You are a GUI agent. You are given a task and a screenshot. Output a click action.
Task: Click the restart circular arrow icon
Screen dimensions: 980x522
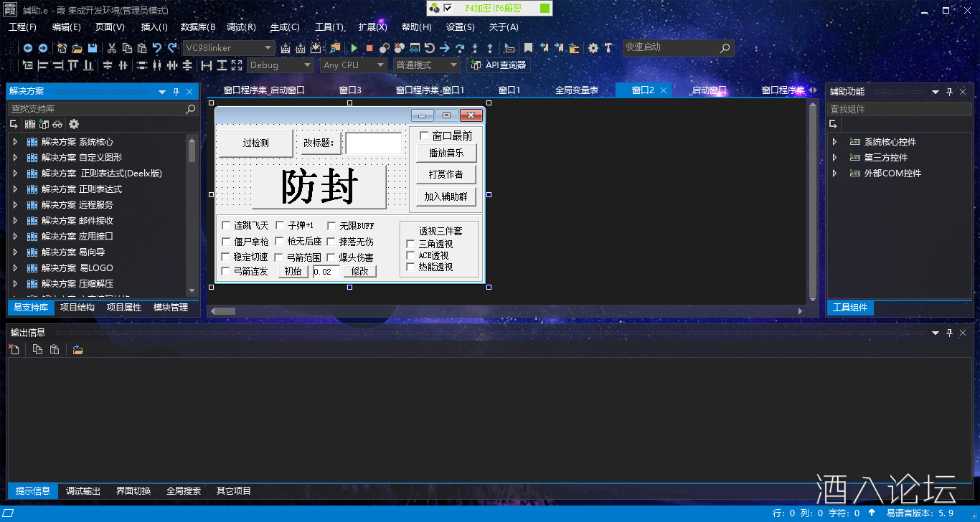coord(430,48)
